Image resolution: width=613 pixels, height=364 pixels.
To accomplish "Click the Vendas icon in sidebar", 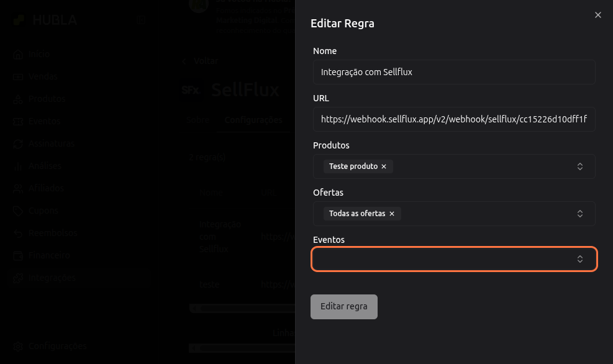I will click(x=18, y=77).
